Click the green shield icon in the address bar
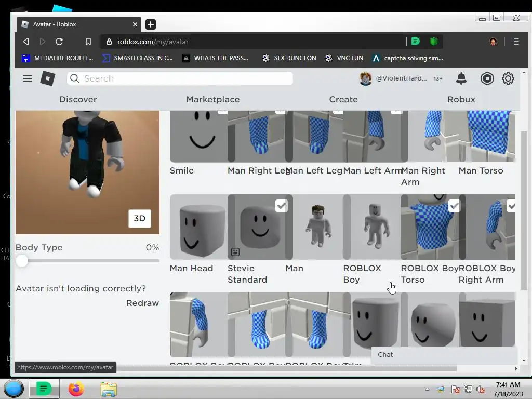 point(434,42)
